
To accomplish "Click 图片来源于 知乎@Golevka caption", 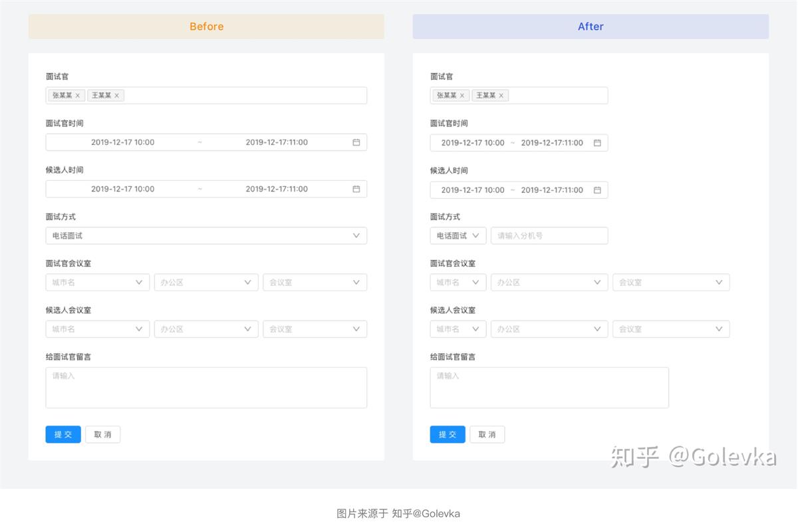I will point(398,513).
